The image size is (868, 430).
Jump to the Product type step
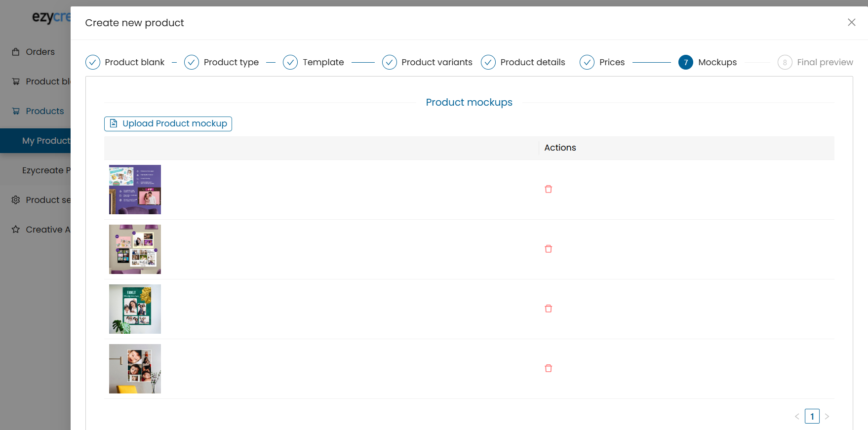click(222, 62)
